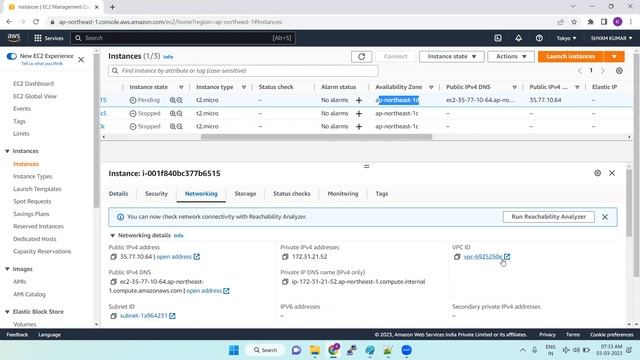Click Run Reachability Analyzer button
Image resolution: width=640 pixels, height=360 pixels.
(x=549, y=217)
